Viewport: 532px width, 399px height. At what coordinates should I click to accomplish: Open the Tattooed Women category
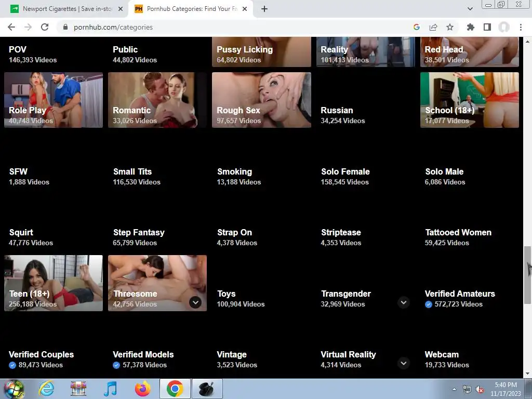click(458, 232)
